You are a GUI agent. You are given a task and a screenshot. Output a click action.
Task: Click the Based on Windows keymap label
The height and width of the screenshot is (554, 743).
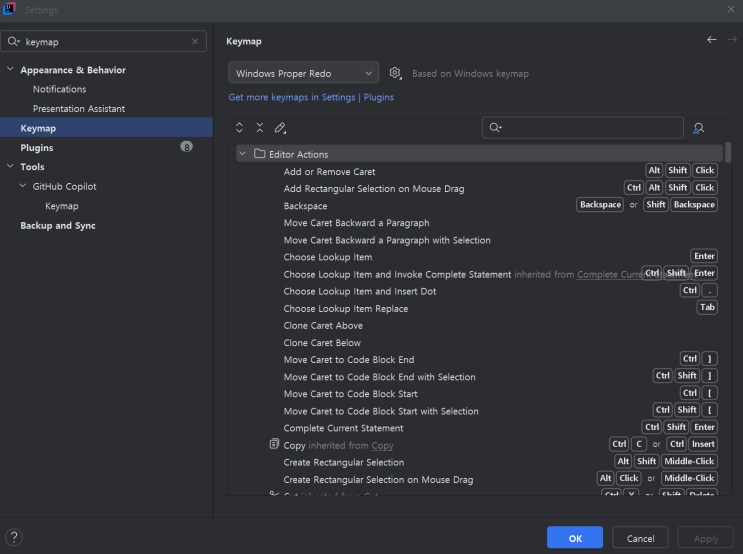(470, 73)
